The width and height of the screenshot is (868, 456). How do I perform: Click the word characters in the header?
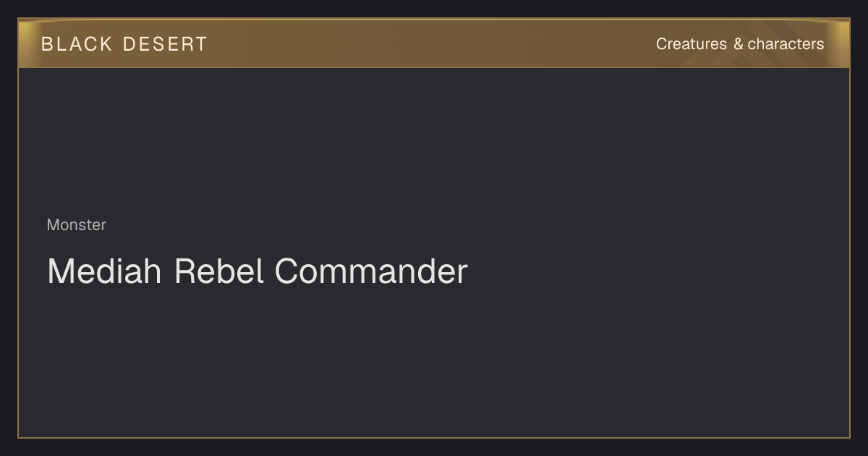click(x=786, y=44)
